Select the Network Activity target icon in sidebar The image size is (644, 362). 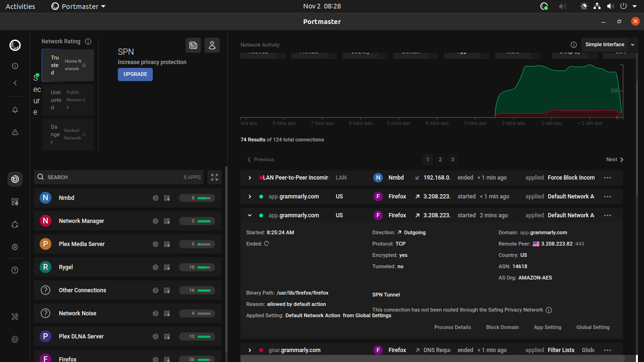point(15,179)
